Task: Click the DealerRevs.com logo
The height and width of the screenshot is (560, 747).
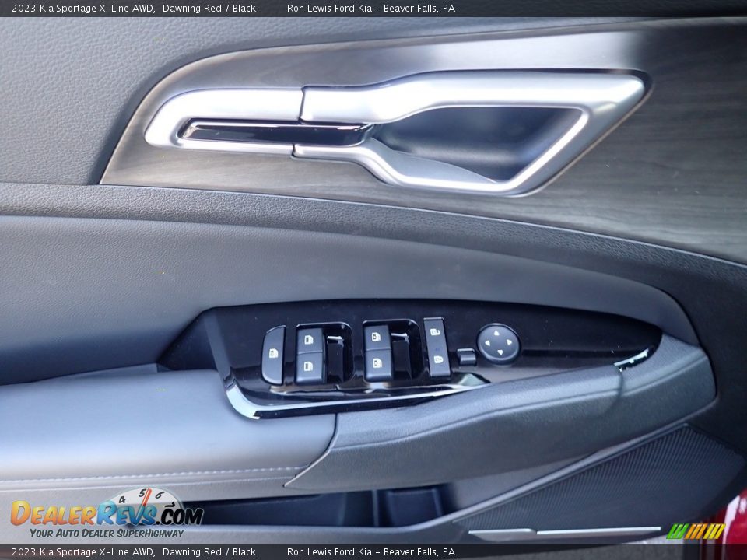Action: 107,513
